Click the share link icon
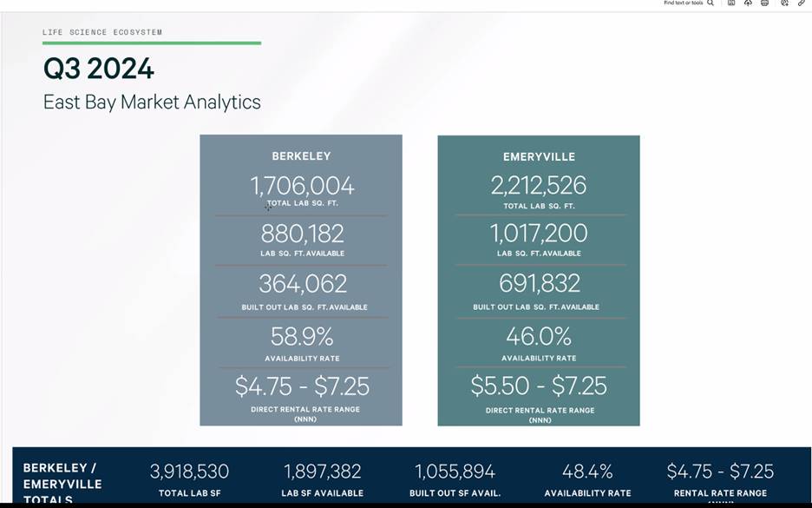Viewport: 812px width, 508px height. coord(801,3)
